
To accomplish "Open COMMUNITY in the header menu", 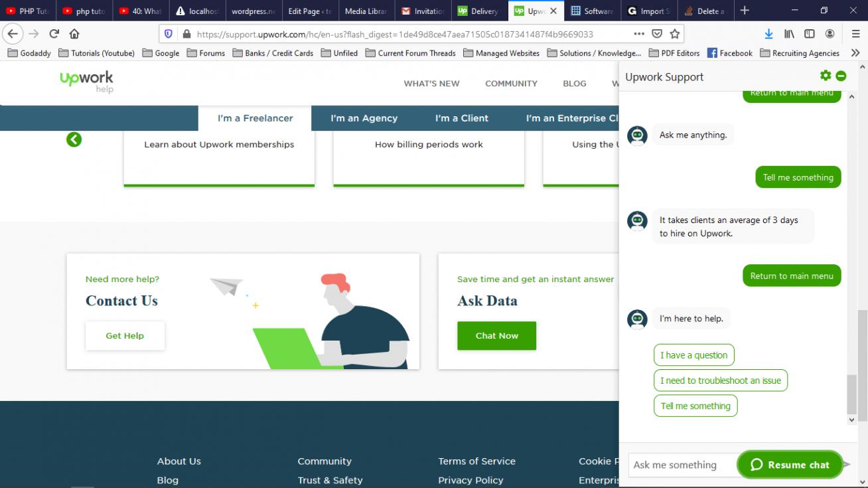I will (x=511, y=84).
